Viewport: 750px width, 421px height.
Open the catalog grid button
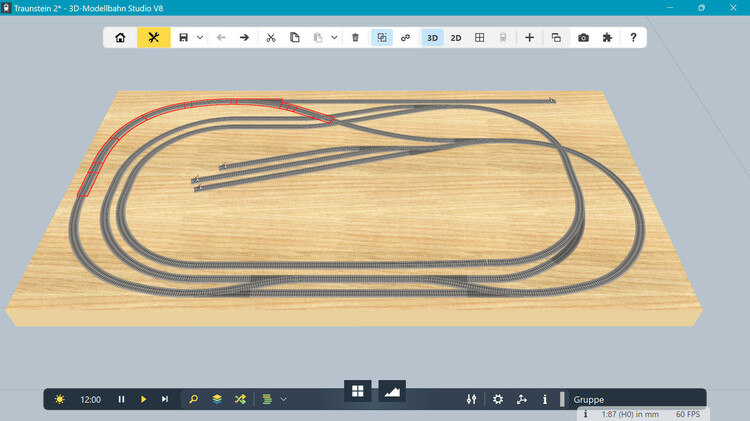click(358, 391)
